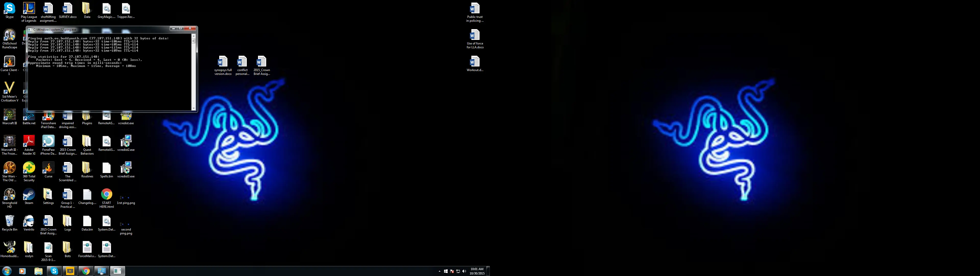Open the Scan 2015-9-1 file
The image size is (980, 276).
click(48, 252)
